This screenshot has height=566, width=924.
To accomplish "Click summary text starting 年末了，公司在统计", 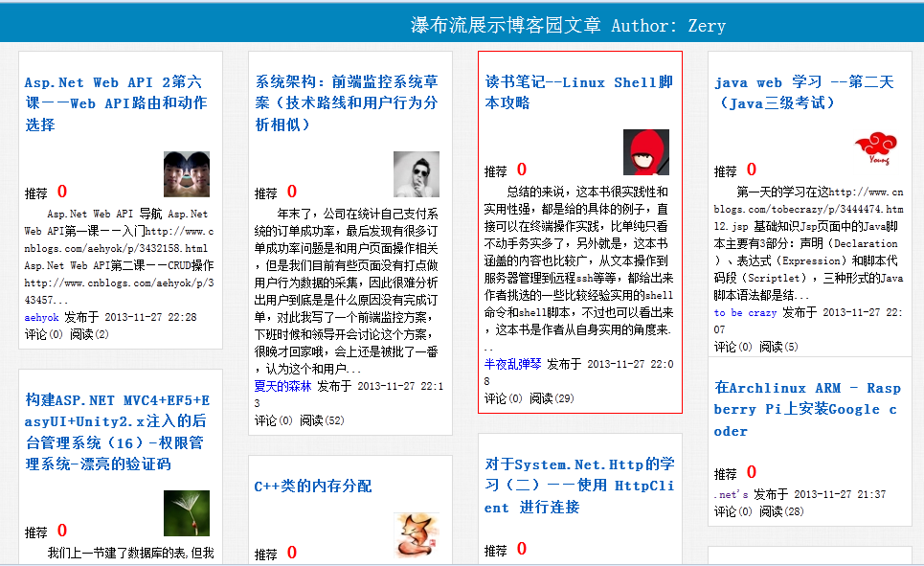I will click(348, 291).
